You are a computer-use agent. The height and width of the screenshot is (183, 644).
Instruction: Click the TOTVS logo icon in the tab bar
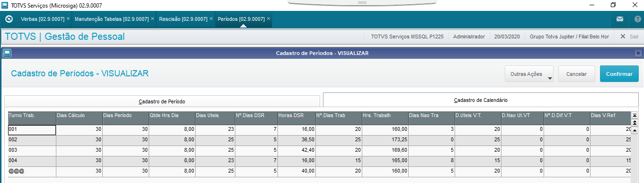click(x=9, y=19)
